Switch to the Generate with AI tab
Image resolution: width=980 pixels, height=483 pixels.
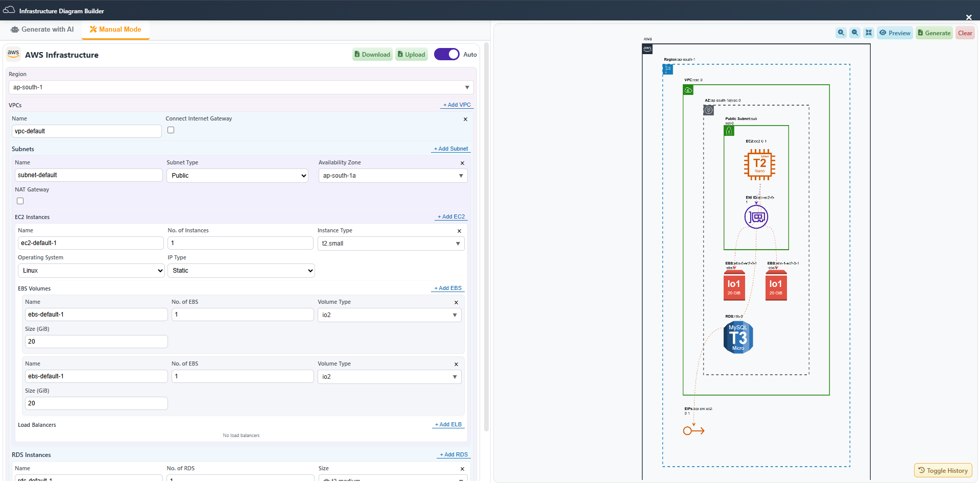[42, 30]
